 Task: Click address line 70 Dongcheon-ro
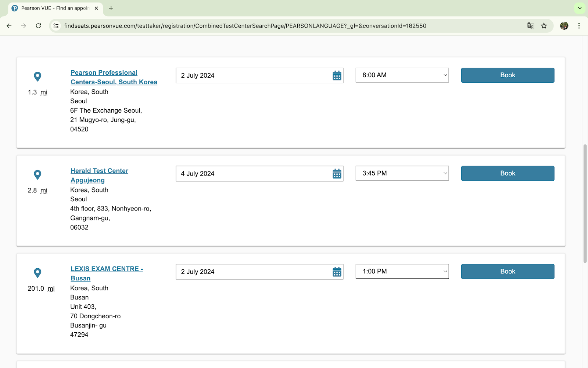coord(96,316)
